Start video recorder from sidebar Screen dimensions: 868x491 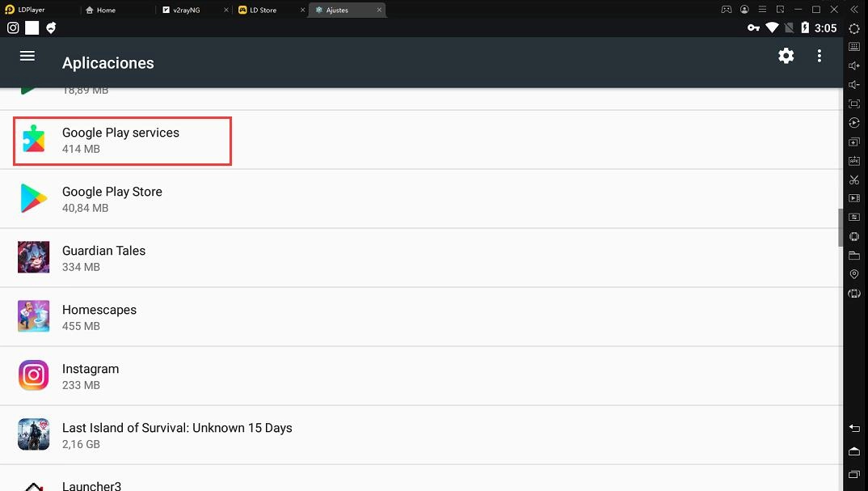pos(854,198)
